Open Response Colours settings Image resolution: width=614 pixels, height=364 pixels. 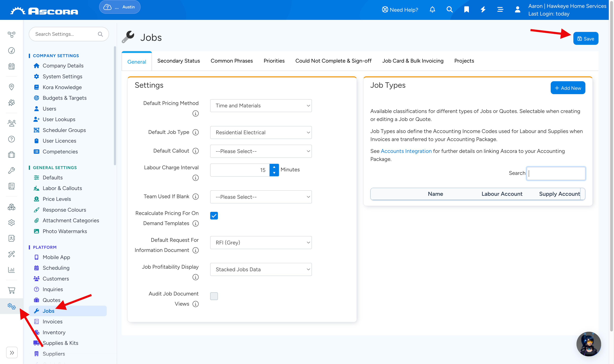(64, 210)
